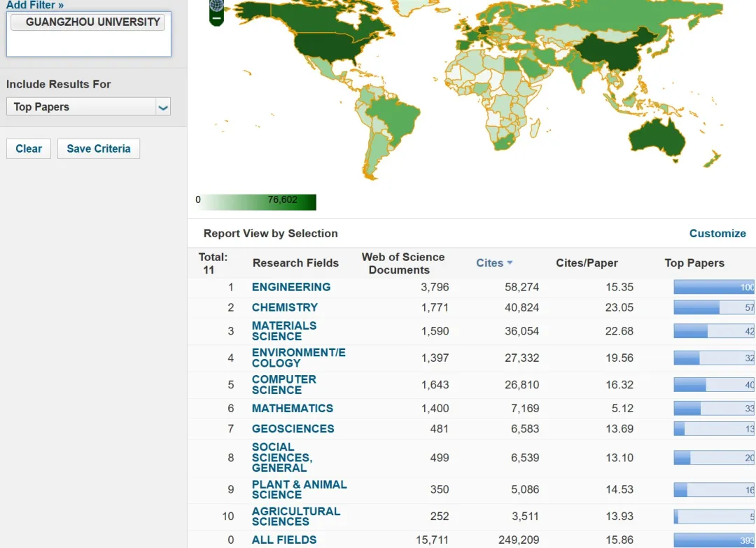This screenshot has height=548, width=756.
Task: Open the ENGINEERING research field
Action: click(x=291, y=287)
